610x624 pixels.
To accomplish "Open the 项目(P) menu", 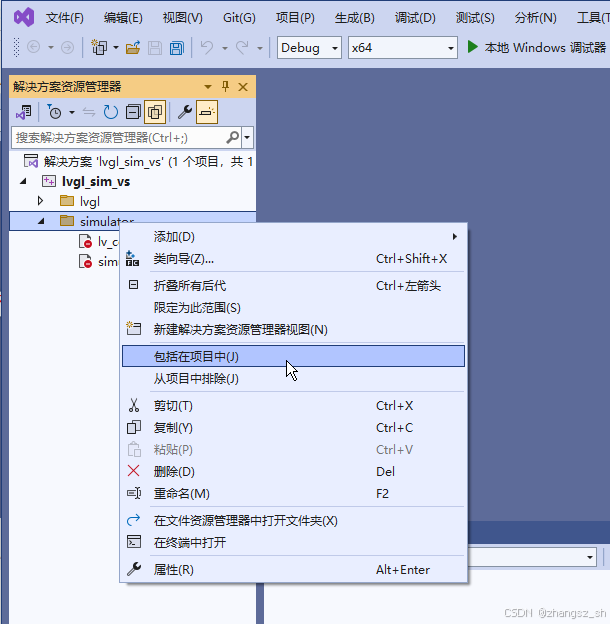I will pyautogui.click(x=295, y=18).
